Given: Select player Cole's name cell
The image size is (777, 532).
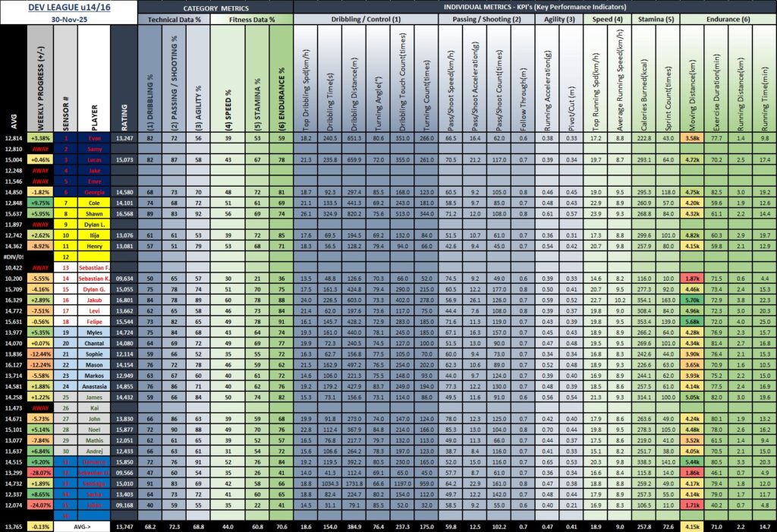Looking at the screenshot, I should [93, 203].
